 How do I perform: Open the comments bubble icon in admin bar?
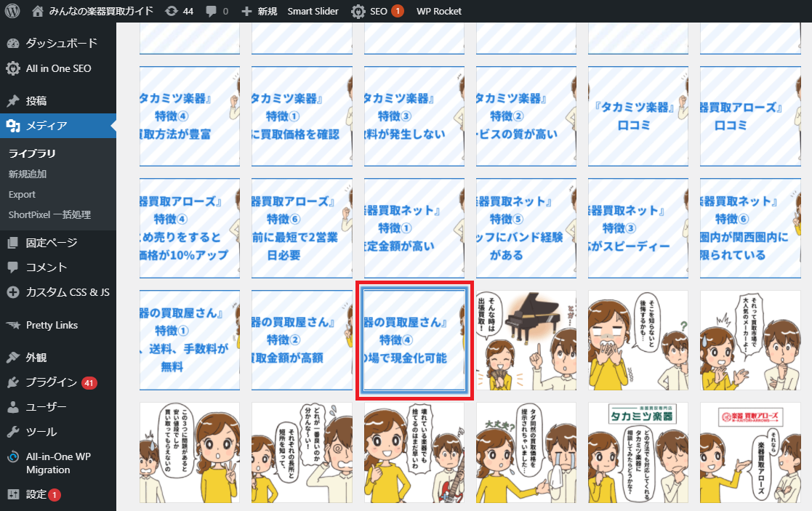click(212, 11)
